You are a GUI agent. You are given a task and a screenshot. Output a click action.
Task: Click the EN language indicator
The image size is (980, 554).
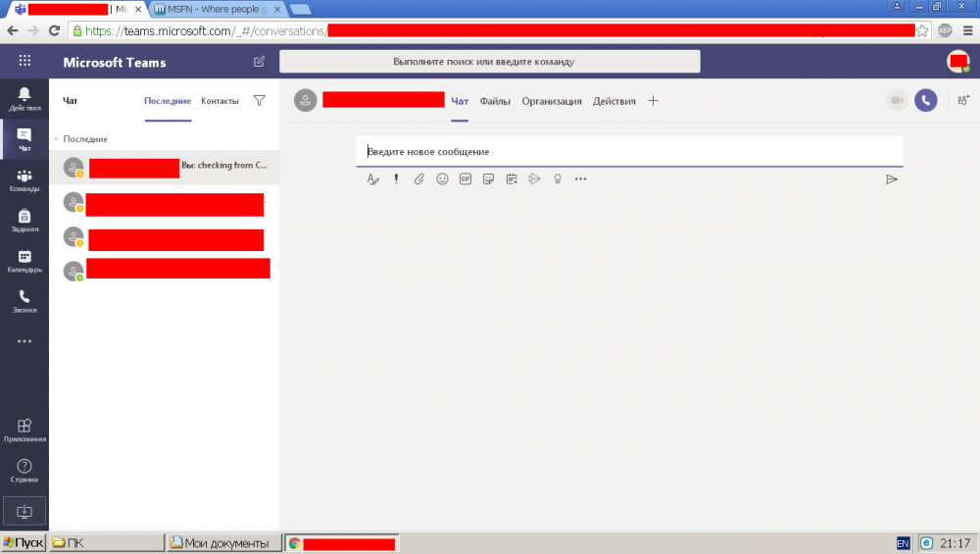pos(903,543)
